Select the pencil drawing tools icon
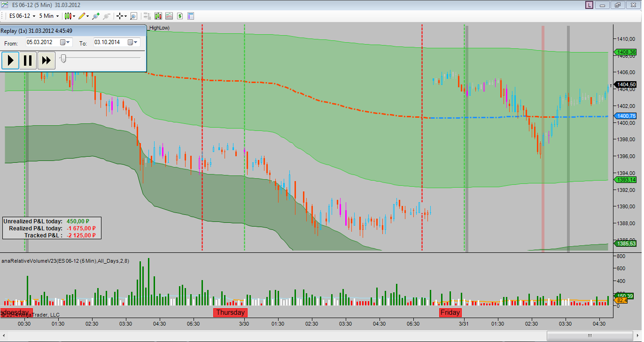644x342 pixels. tap(82, 16)
